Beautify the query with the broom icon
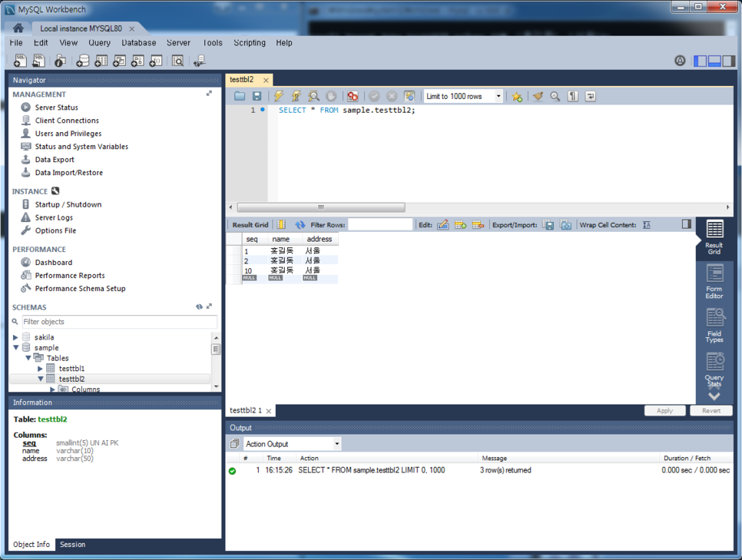Viewport: 742px width, 560px height. click(x=538, y=96)
